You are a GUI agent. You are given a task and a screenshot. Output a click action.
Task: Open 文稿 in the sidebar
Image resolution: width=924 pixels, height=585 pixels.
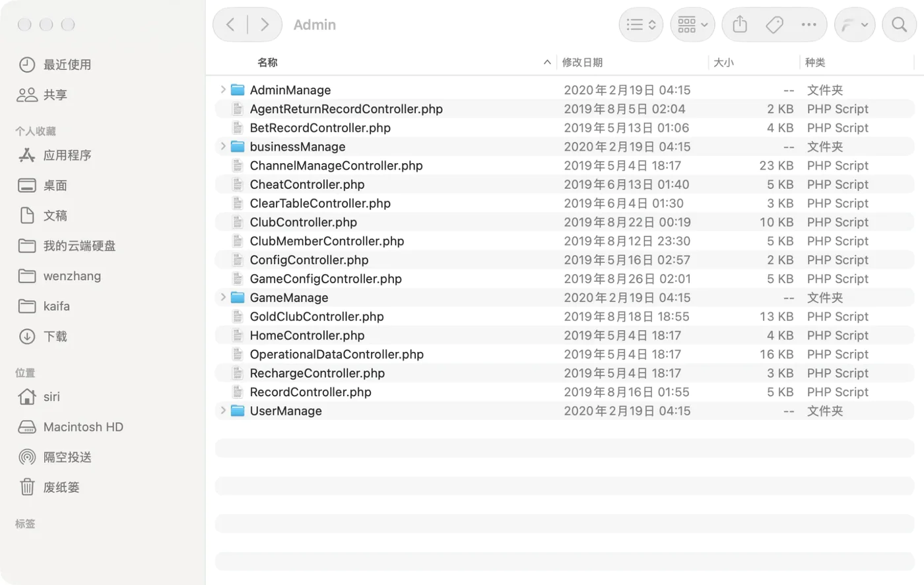(42, 216)
